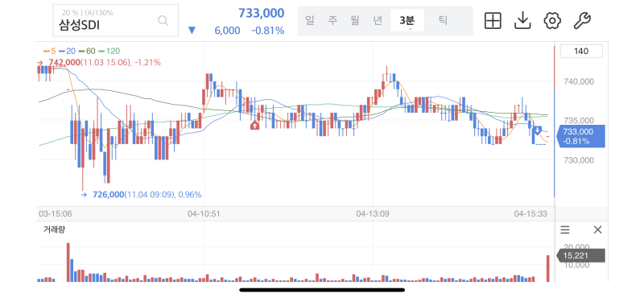Select the 일 daily period tab
This screenshot has width=644, height=298.
[x=310, y=20]
